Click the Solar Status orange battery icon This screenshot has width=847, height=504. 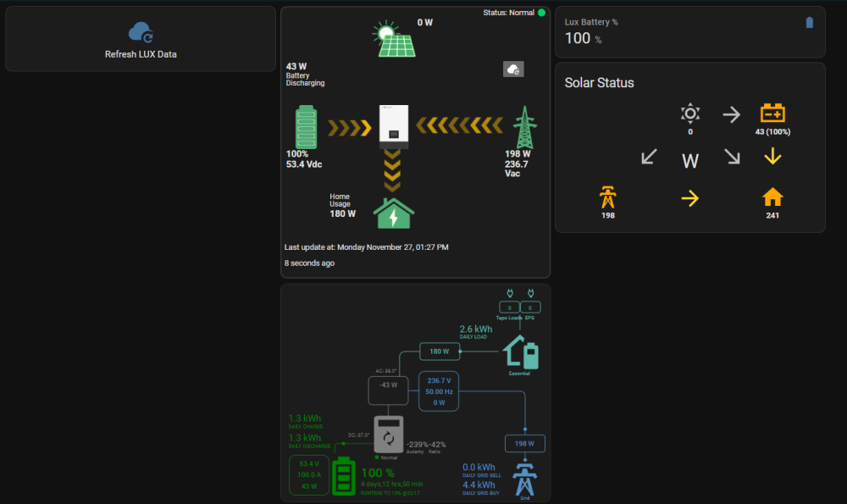pyautogui.click(x=772, y=113)
